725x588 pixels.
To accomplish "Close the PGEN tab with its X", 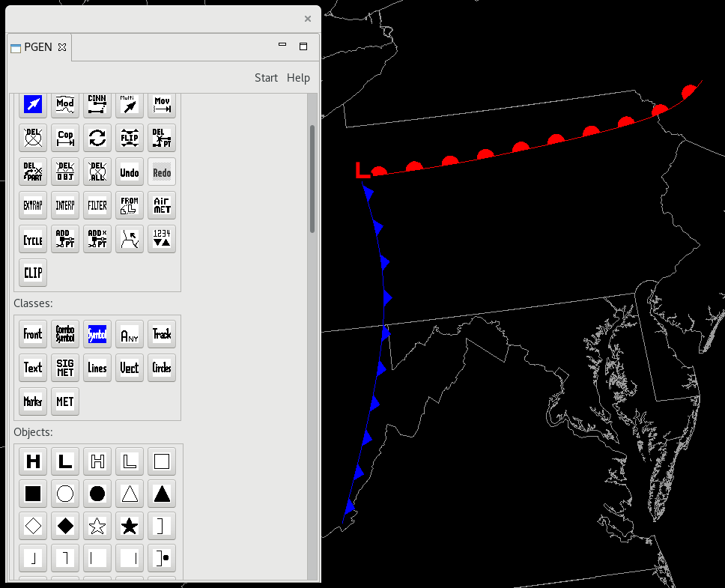I will pyautogui.click(x=62, y=47).
